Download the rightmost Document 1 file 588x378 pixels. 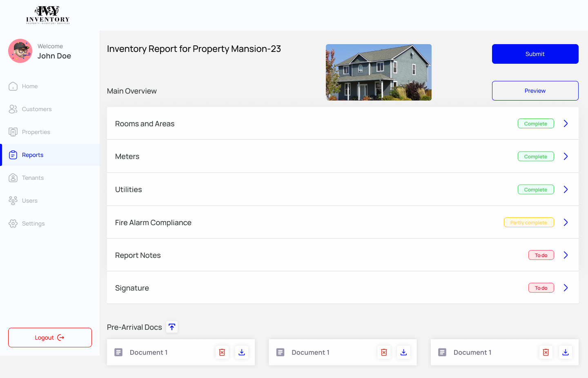tap(566, 352)
